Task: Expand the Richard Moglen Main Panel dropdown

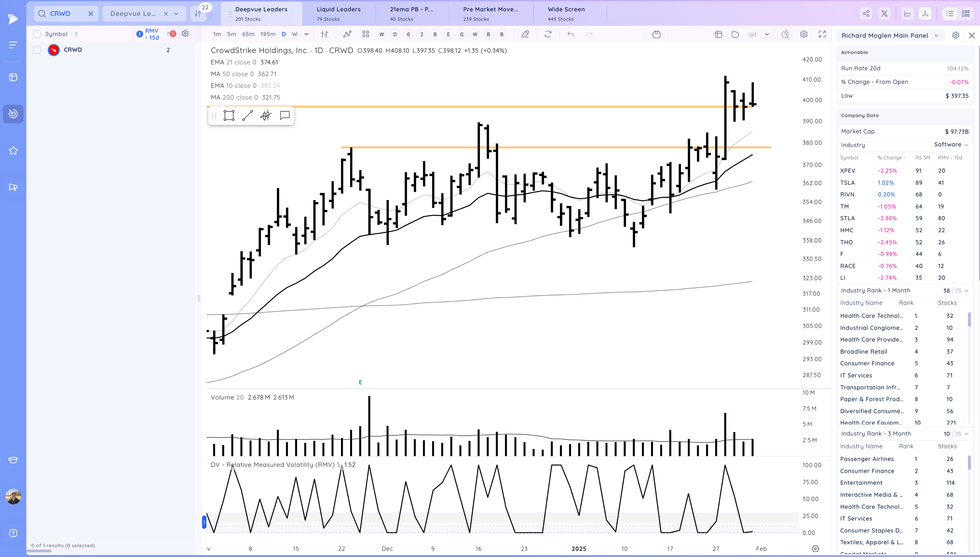Action: coord(936,36)
